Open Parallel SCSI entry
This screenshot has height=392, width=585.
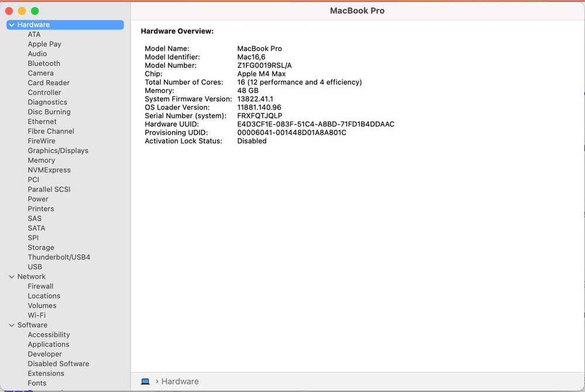pyautogui.click(x=49, y=190)
